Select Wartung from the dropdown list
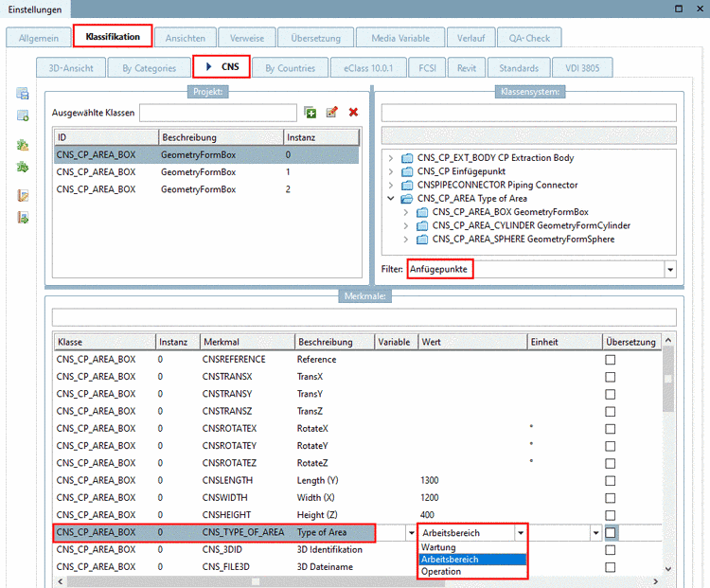710x588 pixels. tap(439, 547)
